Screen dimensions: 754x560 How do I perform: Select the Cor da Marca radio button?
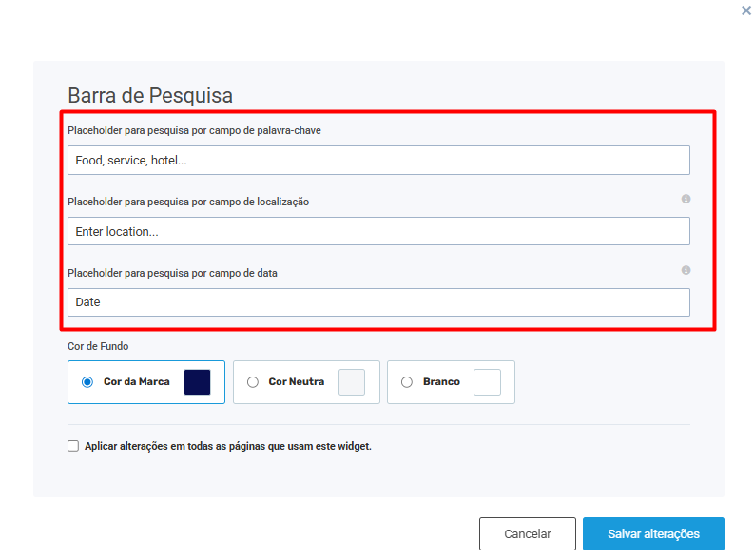(87, 382)
